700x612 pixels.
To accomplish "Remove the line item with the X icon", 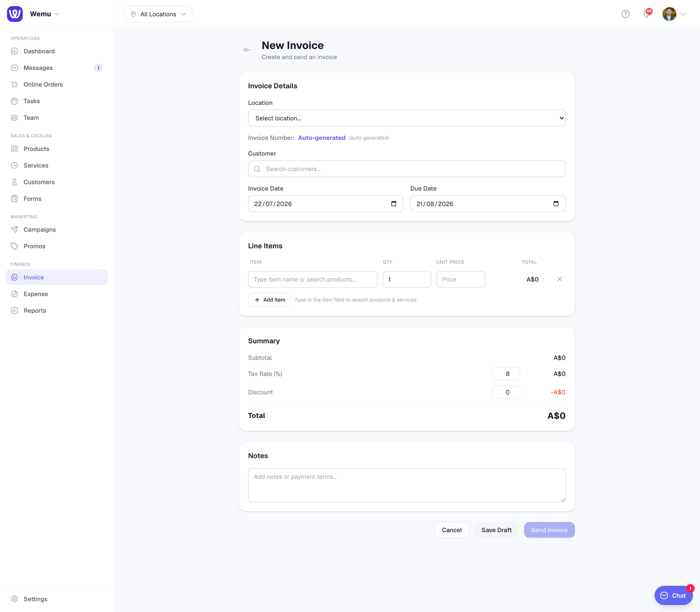I will 559,279.
